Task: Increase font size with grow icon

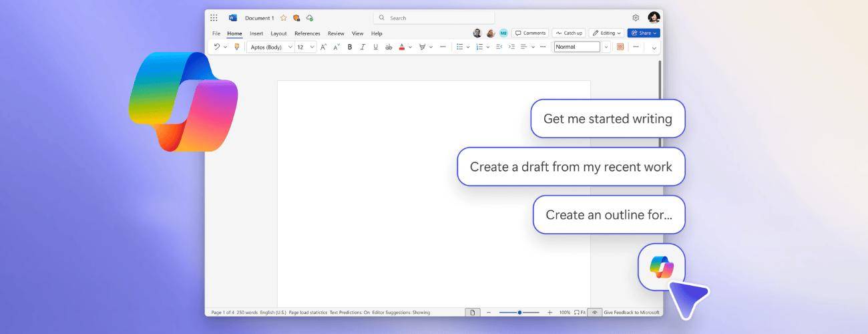Action: 323,47
